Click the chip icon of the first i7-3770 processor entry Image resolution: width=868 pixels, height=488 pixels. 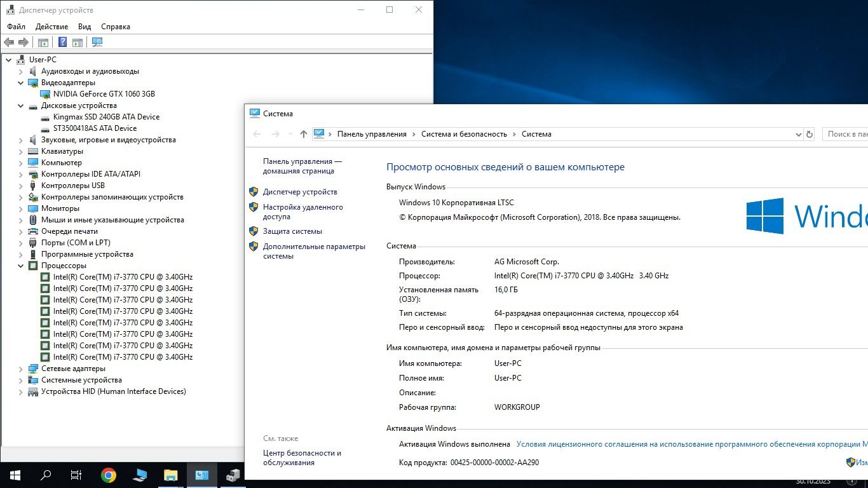click(x=45, y=277)
